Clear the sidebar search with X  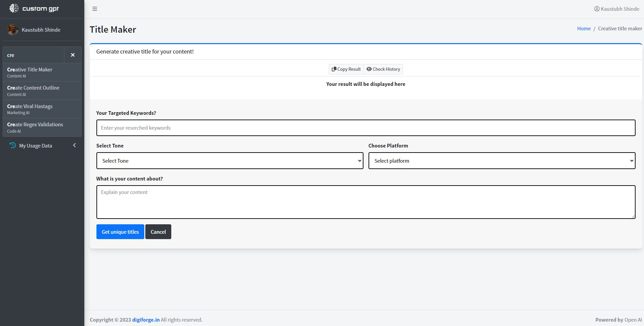(x=72, y=55)
